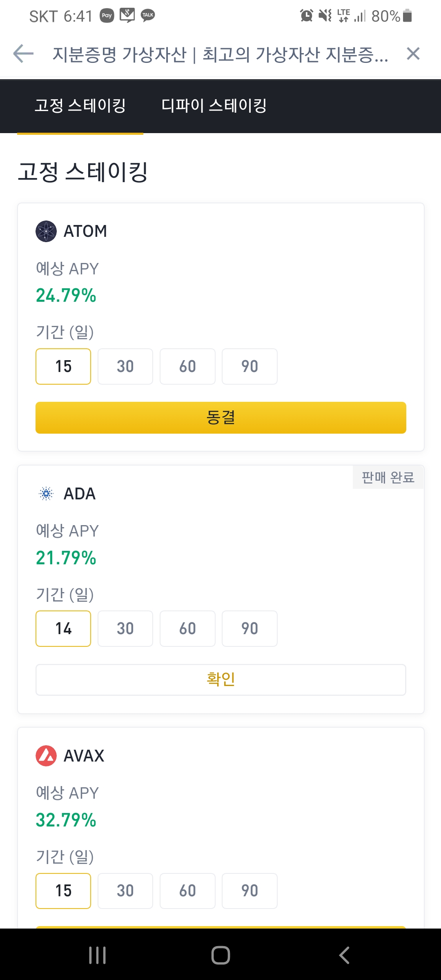Image resolution: width=441 pixels, height=980 pixels.
Task: Select the 90-day period for ATOM
Action: 249,366
